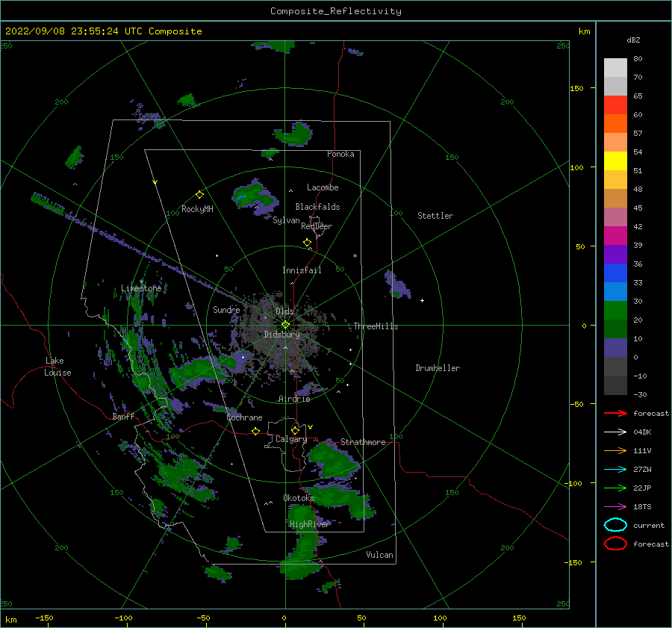
Task: Click the Blackfalds label
Action: (317, 207)
